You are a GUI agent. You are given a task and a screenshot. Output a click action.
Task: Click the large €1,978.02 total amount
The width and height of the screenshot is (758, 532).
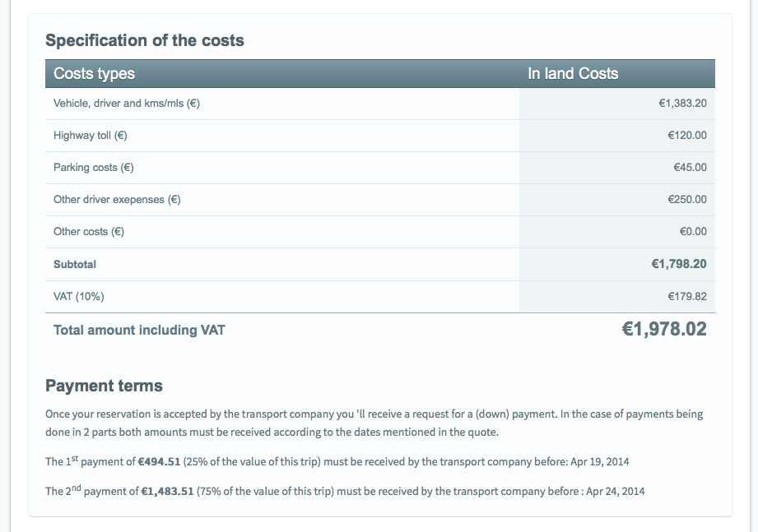[x=663, y=330]
